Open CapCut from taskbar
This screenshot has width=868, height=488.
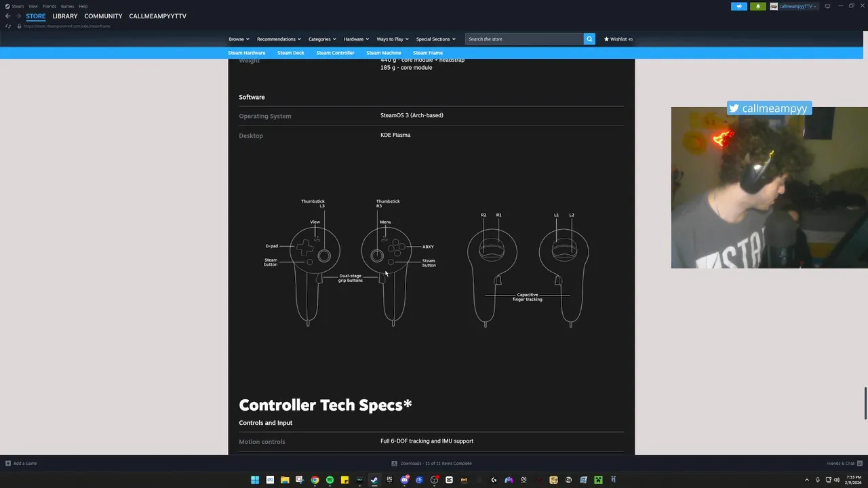449,480
